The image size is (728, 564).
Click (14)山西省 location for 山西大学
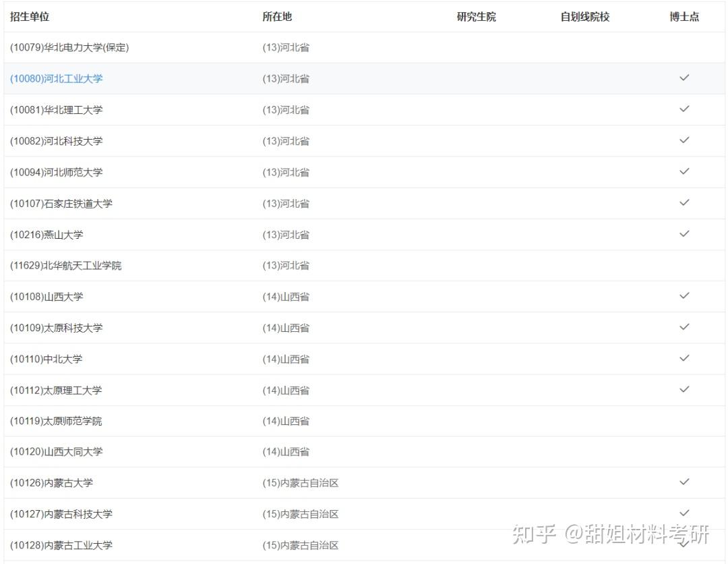coord(286,296)
